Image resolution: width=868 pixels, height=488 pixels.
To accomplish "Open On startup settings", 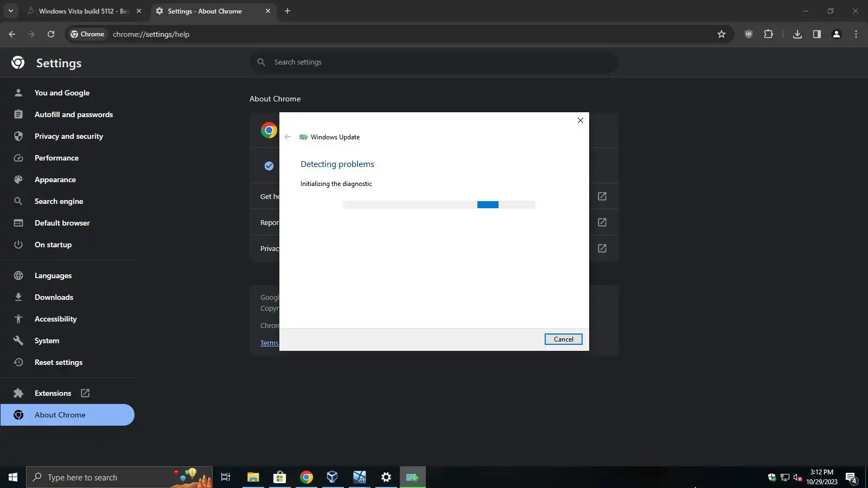I will pyautogui.click(x=67, y=245).
